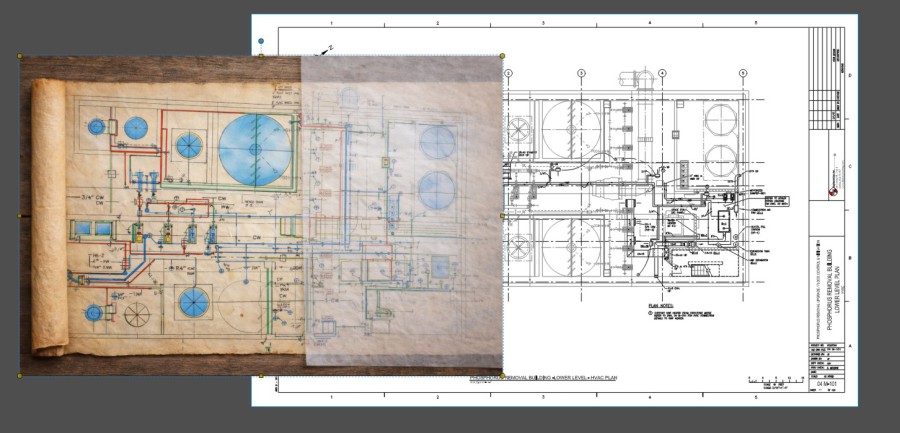Viewport: 900px width, 433px height.
Task: Select grid bubble 4 on the plan
Action: [x=661, y=73]
